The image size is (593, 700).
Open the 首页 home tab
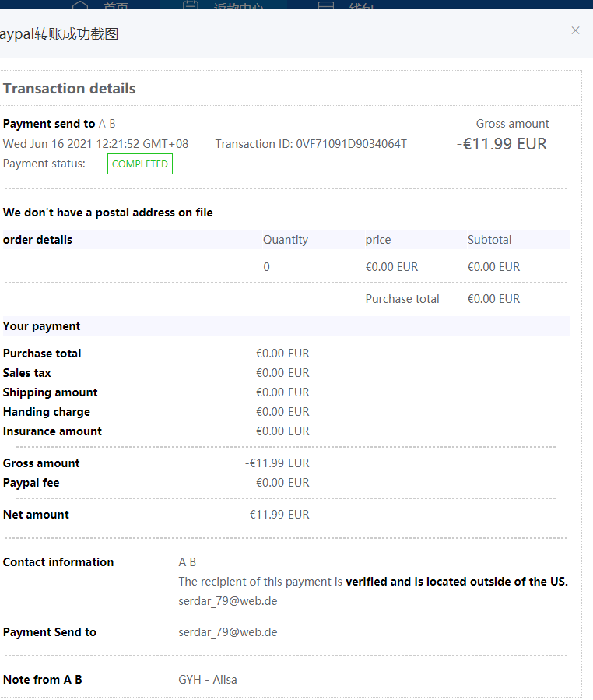pyautogui.click(x=116, y=7)
